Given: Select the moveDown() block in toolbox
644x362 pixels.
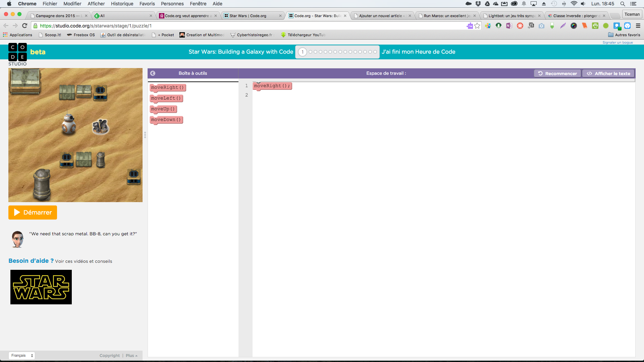Looking at the screenshot, I should tap(166, 120).
